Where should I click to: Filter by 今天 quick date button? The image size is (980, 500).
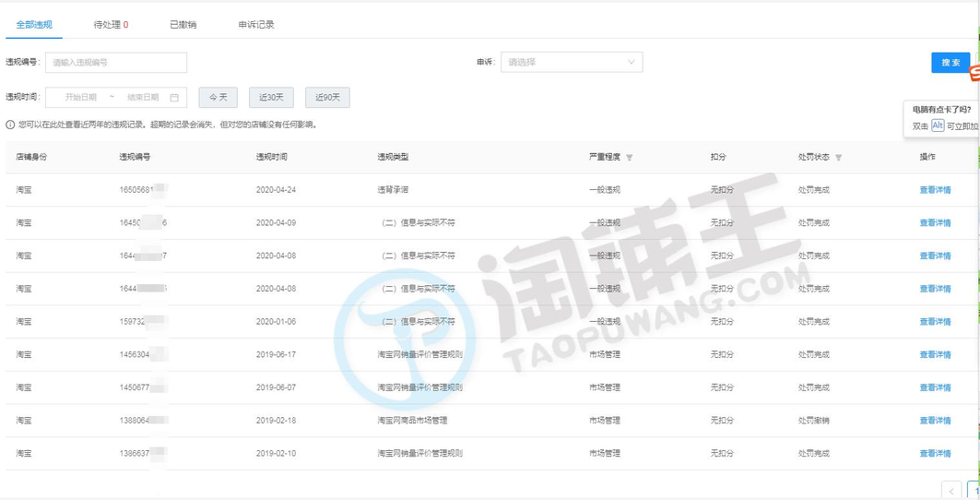point(218,98)
